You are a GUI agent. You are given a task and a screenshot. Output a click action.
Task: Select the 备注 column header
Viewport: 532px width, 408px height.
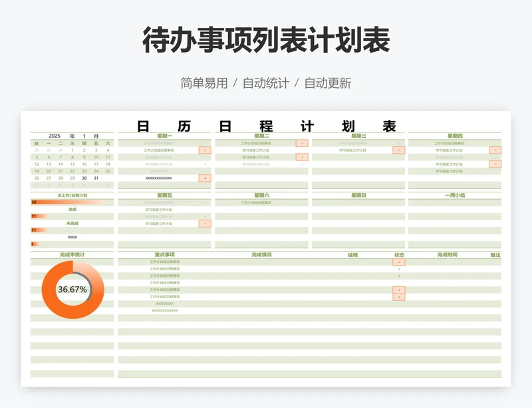(x=495, y=255)
